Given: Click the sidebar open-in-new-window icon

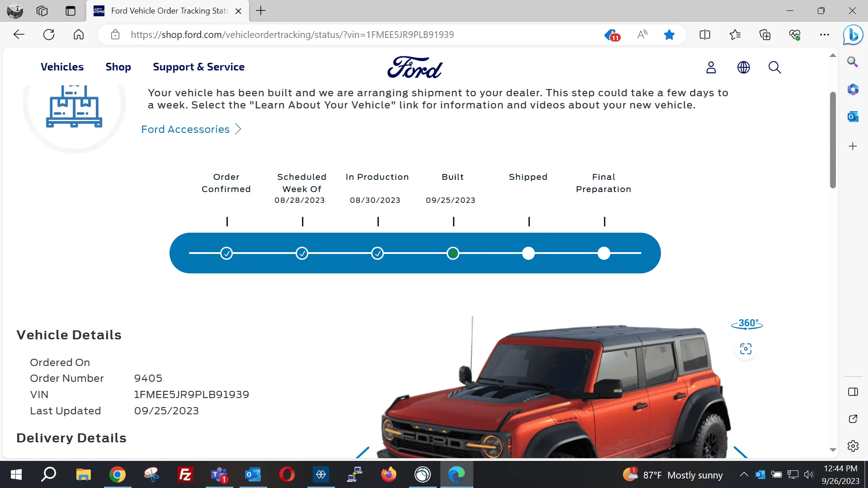Looking at the screenshot, I should (853, 419).
